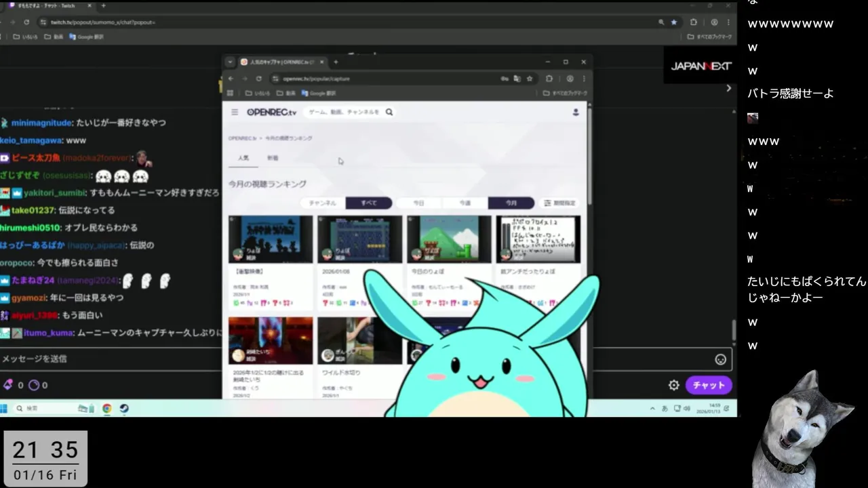
Task: Select the 今月 period filter
Action: (511, 203)
